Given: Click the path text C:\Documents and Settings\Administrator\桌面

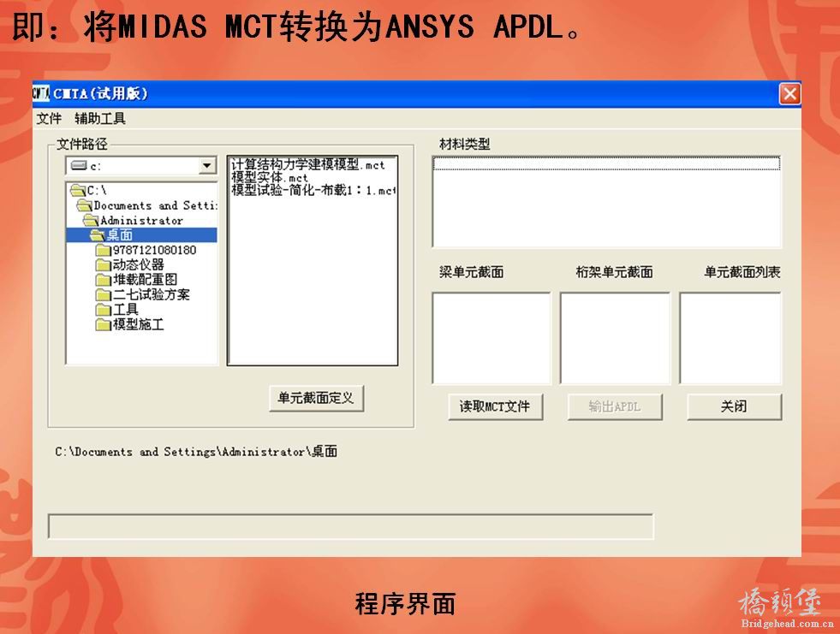Looking at the screenshot, I should (196, 452).
